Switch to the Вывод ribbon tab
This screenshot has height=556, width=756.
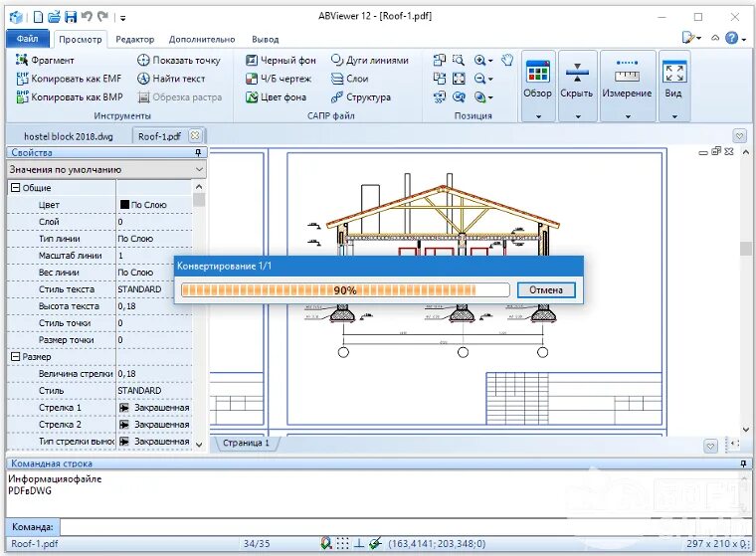pyautogui.click(x=266, y=40)
